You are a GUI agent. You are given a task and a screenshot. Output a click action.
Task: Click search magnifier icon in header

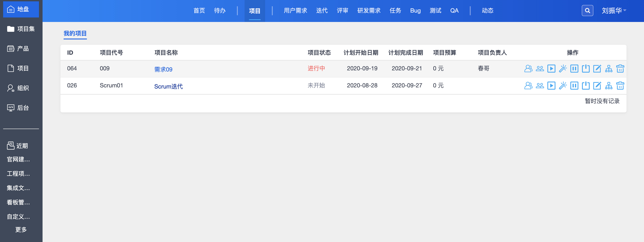pyautogui.click(x=587, y=11)
